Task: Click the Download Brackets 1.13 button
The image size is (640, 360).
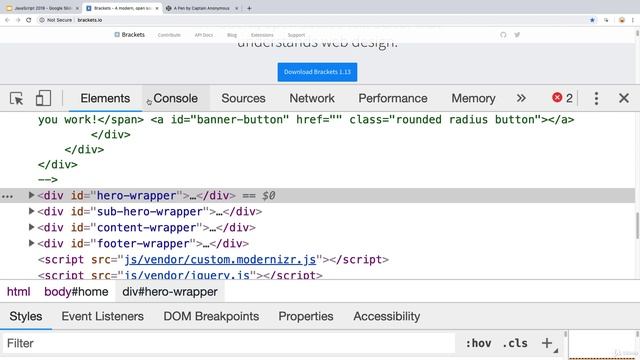Action: point(317,72)
